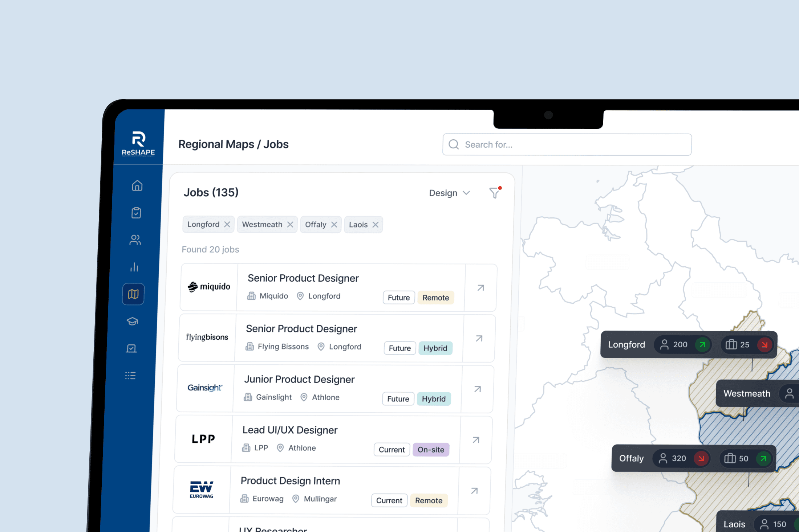Click the flyingbisons company logo
Viewport: 799px width, 532px height.
click(x=207, y=337)
